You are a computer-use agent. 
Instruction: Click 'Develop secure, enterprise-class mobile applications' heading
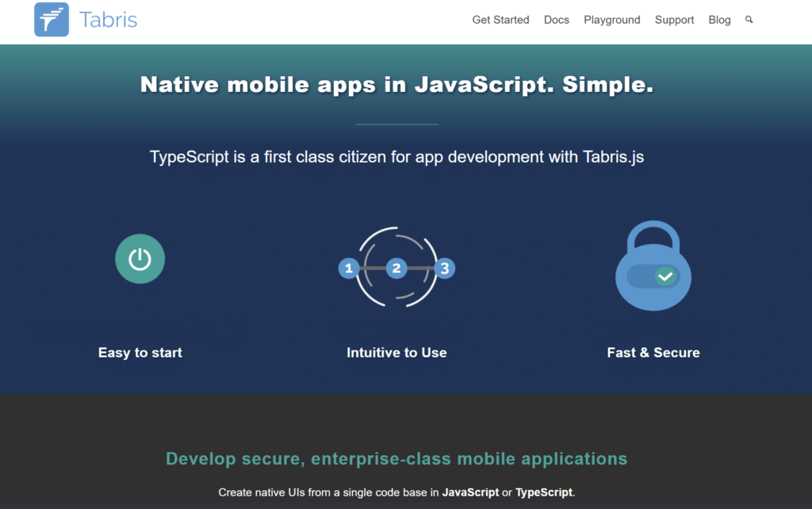tap(396, 459)
